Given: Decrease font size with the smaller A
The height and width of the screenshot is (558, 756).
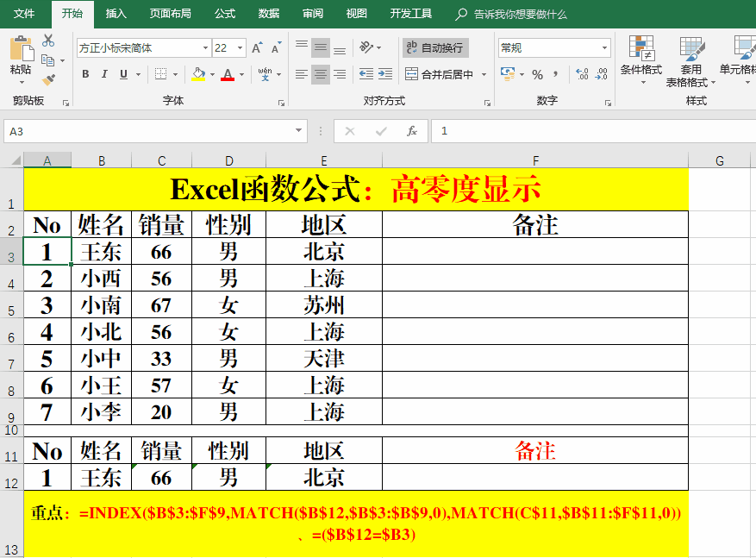Looking at the screenshot, I should point(276,47).
